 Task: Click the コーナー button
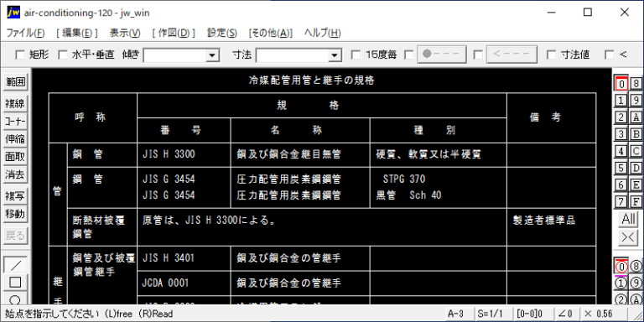15,121
